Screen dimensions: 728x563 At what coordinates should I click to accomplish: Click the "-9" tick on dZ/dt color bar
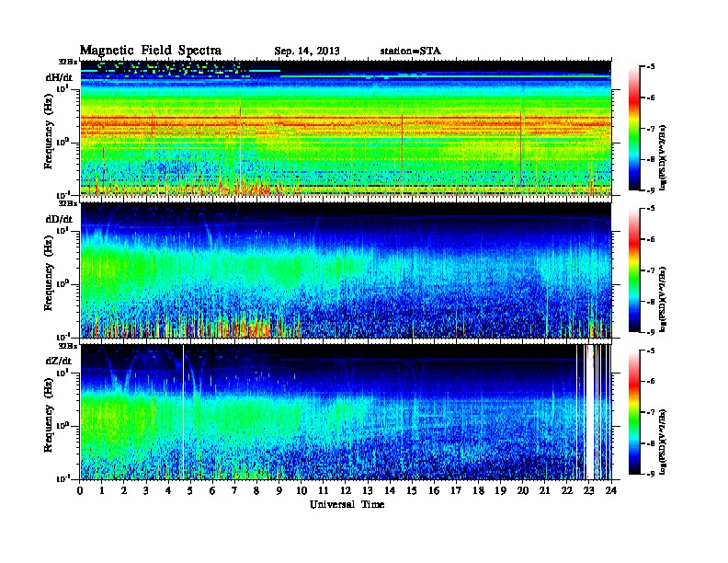650,474
